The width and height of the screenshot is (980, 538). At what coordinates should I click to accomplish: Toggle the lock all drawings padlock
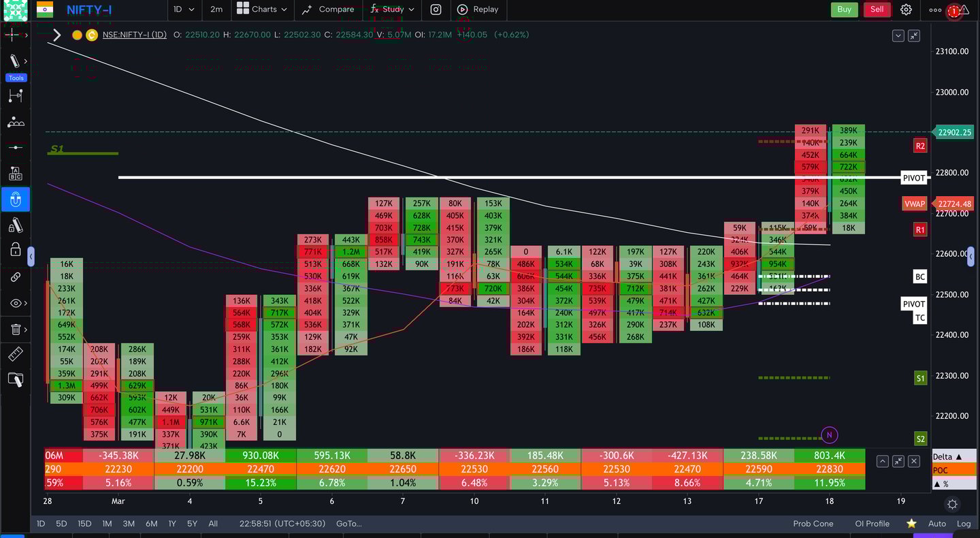[x=15, y=250]
